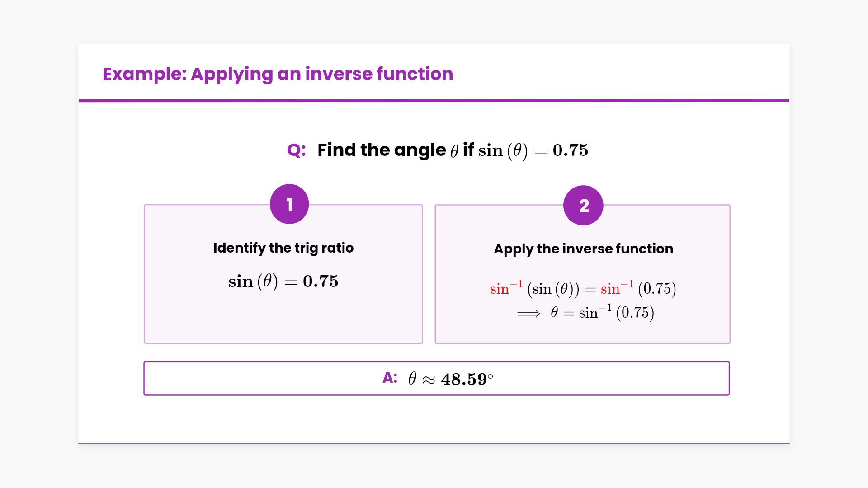This screenshot has width=868, height=488.
Task: Click the theta symbol in the answer box
Action: tap(412, 379)
